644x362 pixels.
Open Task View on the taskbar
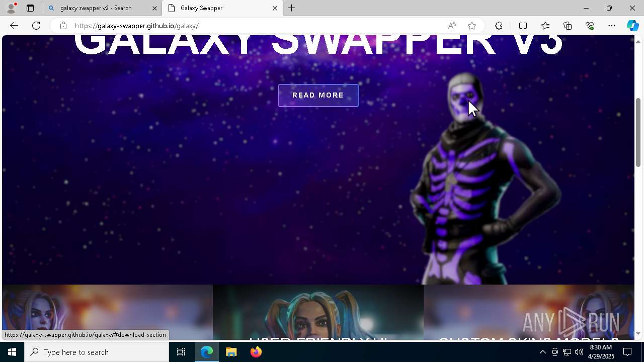(x=181, y=352)
